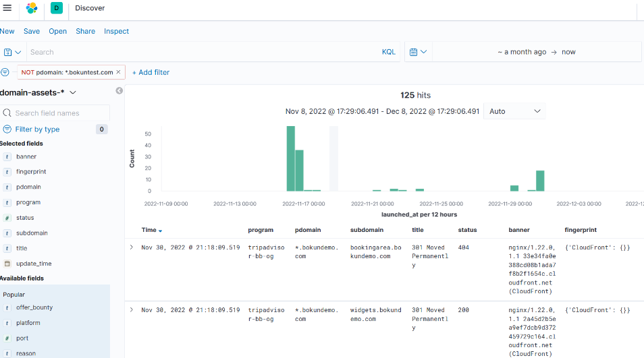
Task: Click the histogram bar near Dec 1
Action: [x=540, y=181]
